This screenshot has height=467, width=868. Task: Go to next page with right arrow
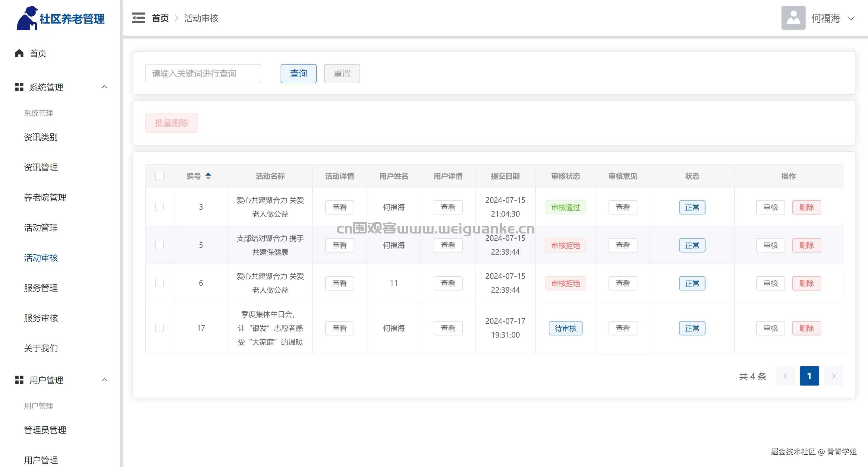point(833,376)
